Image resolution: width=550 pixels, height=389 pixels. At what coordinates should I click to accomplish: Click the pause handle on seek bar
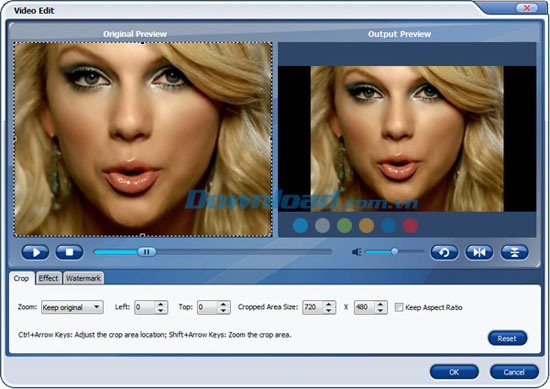click(147, 252)
